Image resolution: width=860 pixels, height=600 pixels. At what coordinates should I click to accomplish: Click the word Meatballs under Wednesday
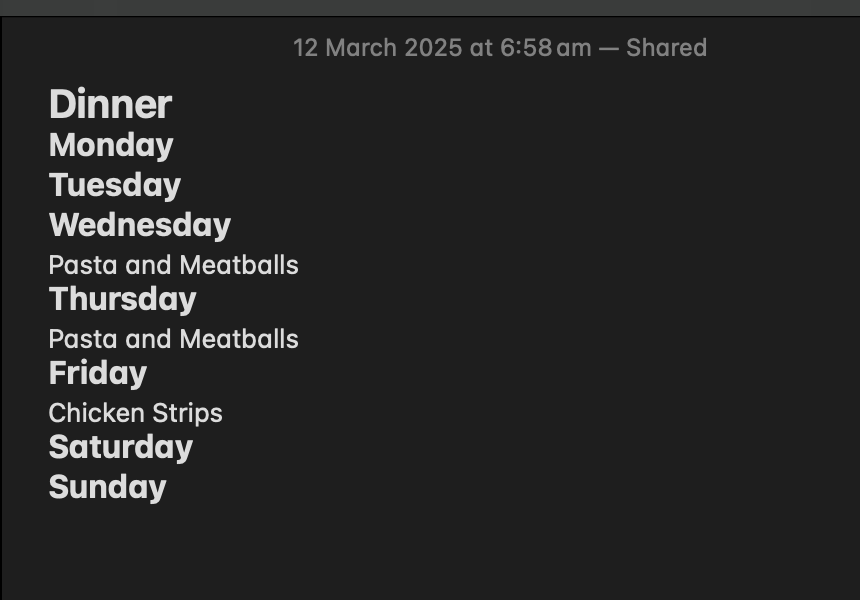pos(239,265)
